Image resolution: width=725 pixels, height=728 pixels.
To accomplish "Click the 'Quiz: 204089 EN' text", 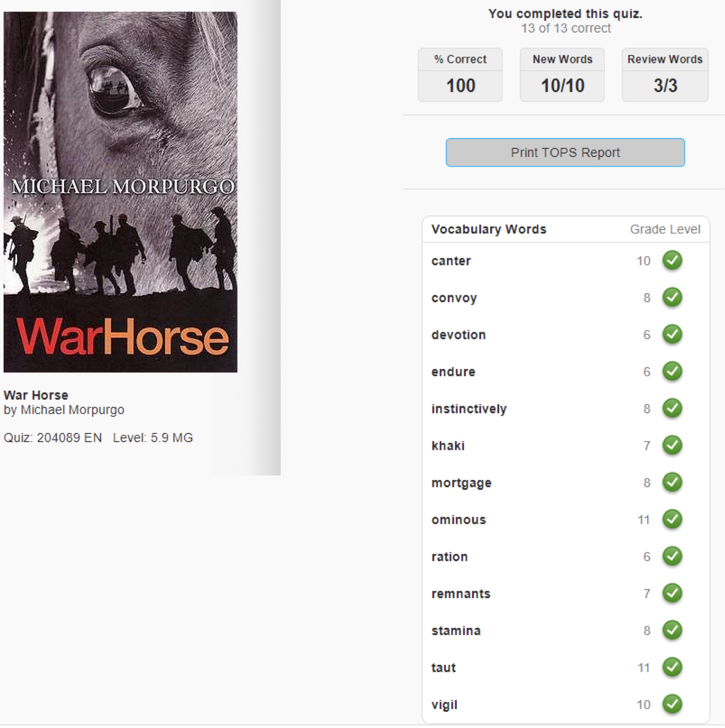I will point(52,438).
